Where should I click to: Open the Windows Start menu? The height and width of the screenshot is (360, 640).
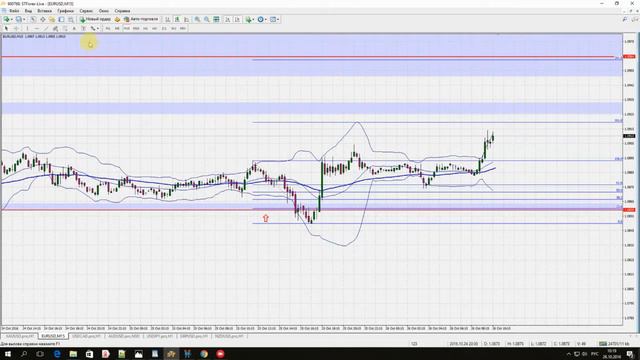click(x=7, y=354)
